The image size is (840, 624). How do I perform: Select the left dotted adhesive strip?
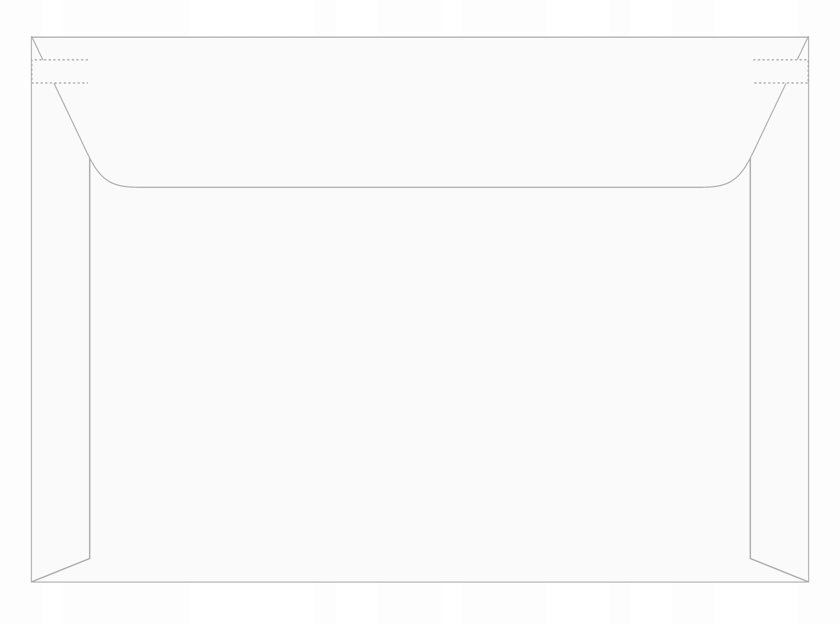click(x=60, y=72)
